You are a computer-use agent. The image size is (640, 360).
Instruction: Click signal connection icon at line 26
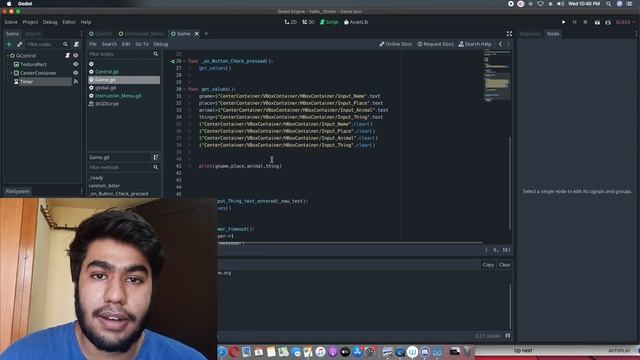[172, 61]
